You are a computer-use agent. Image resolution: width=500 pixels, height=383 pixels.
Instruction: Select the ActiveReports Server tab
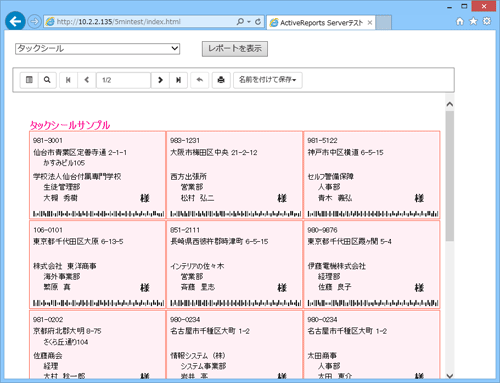(321, 23)
